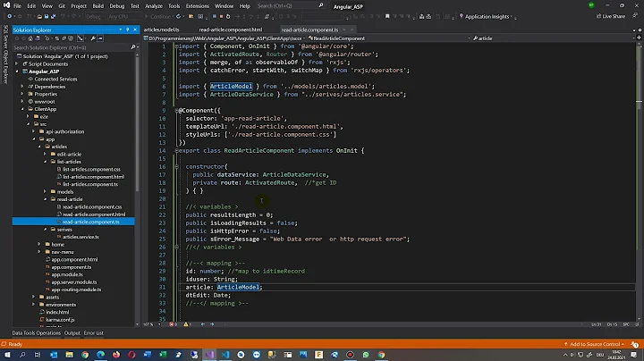
Task: Click the Solution Explorer Home icon
Action: point(30,38)
